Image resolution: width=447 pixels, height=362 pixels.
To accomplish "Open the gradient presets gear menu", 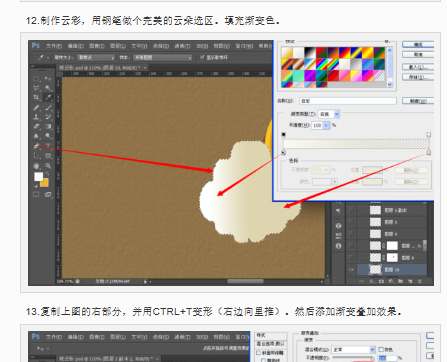I will pos(387,41).
